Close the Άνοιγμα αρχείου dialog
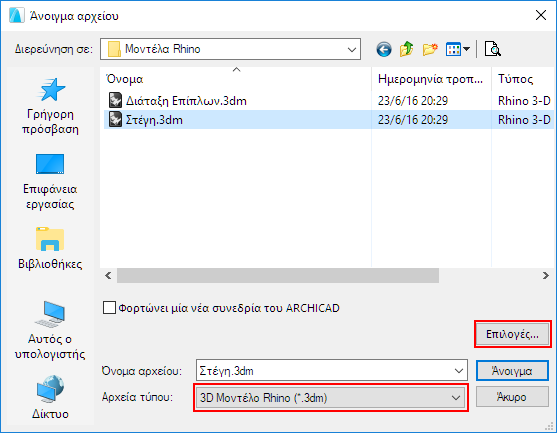 (x=541, y=15)
